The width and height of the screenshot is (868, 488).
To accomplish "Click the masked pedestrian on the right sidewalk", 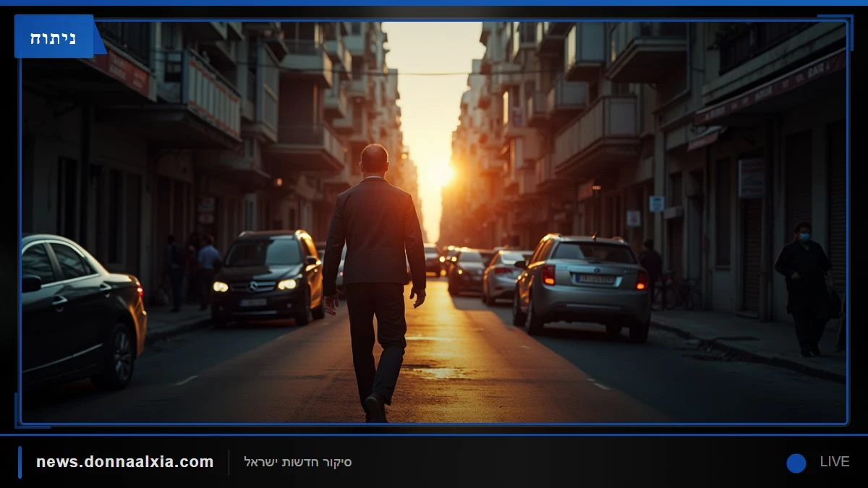I will [804, 288].
